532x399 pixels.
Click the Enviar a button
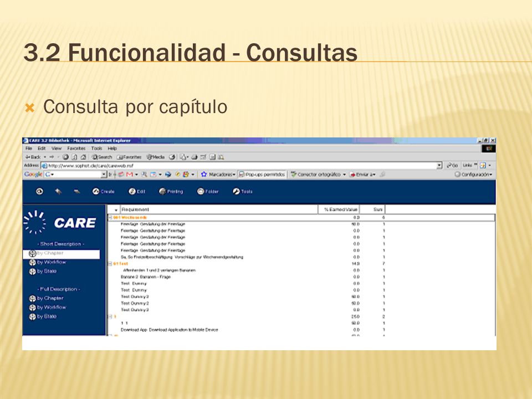tap(362, 175)
